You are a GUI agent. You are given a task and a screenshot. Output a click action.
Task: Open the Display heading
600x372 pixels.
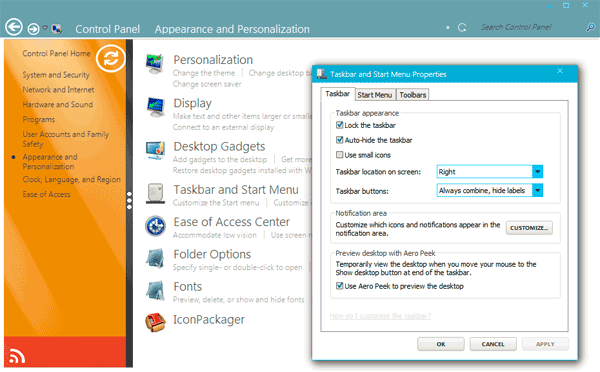point(192,103)
